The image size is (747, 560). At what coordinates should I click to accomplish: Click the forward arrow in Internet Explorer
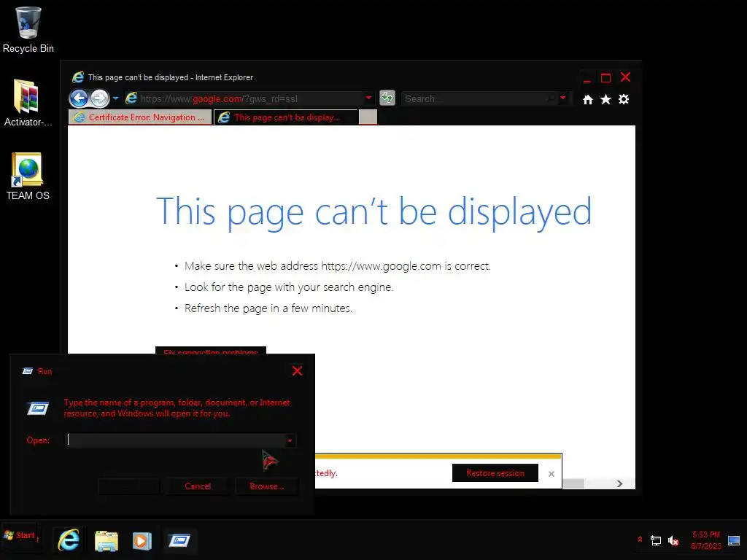99,98
